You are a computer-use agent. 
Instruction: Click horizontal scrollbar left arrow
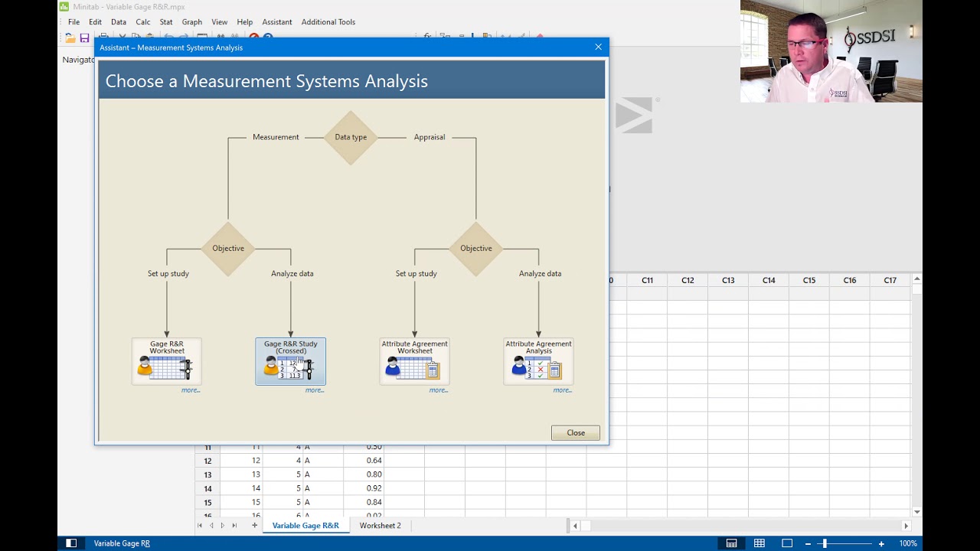[x=576, y=526]
